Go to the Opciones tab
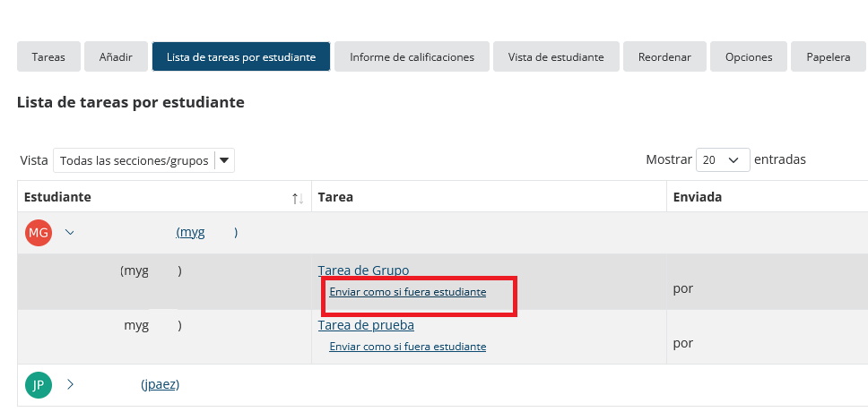 pyautogui.click(x=749, y=56)
